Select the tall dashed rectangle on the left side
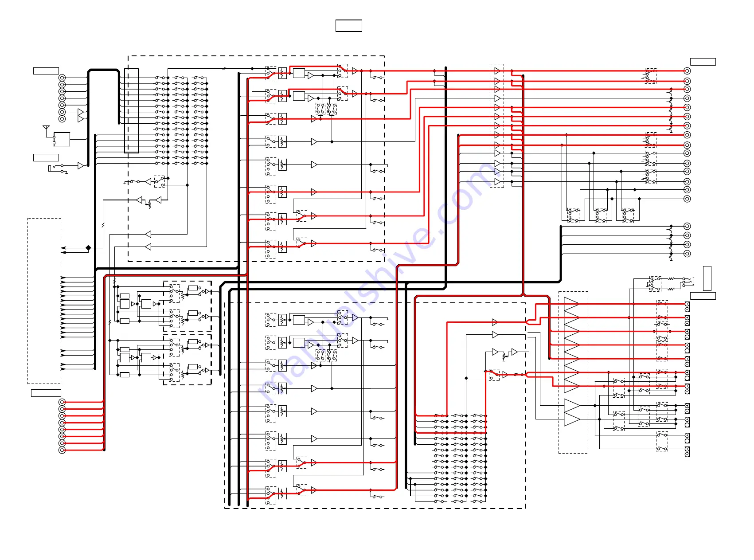 [44, 301]
